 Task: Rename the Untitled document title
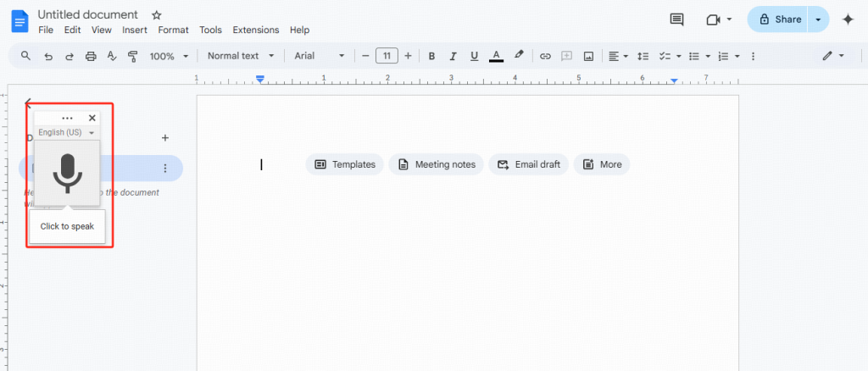pyautogui.click(x=87, y=15)
